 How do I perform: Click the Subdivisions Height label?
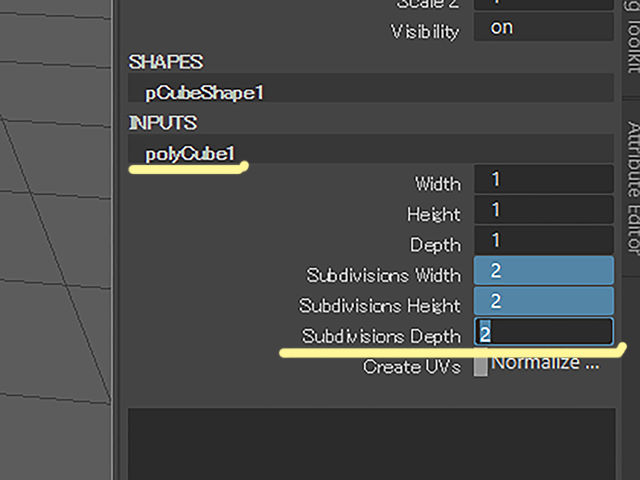tap(380, 306)
